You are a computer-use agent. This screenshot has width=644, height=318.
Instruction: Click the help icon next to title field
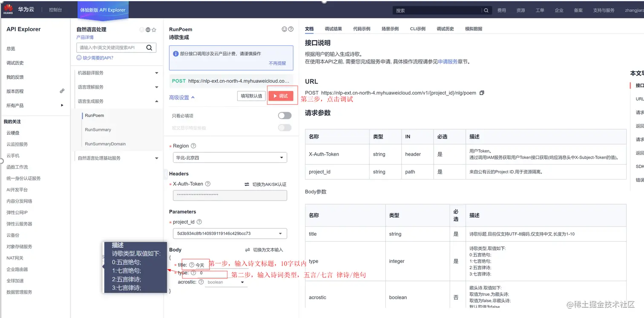(192, 265)
